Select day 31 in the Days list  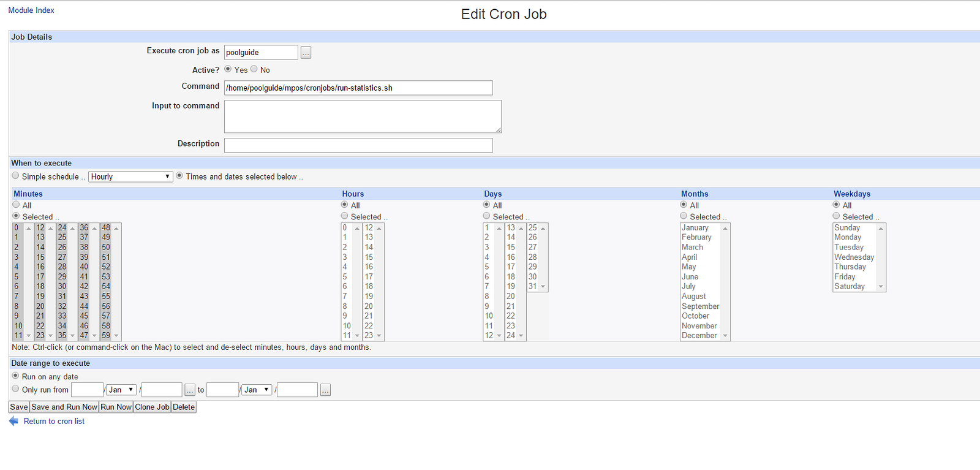pyautogui.click(x=532, y=287)
